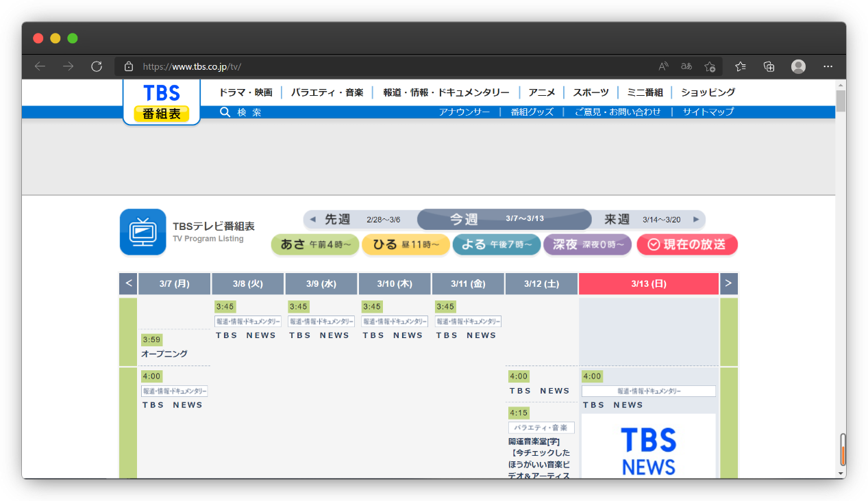Open Thursday 3:45 TBS NEWS program
868x501 pixels.
pos(393,335)
